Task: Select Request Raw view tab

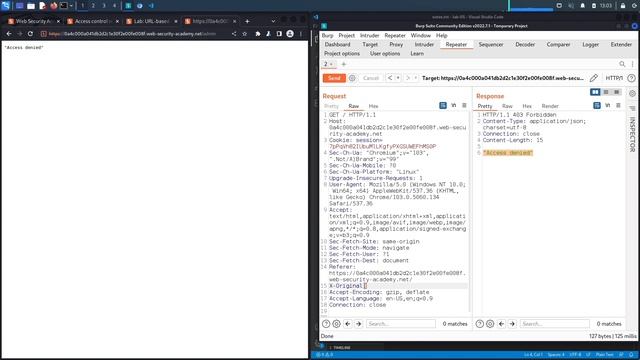Action: 353,106
